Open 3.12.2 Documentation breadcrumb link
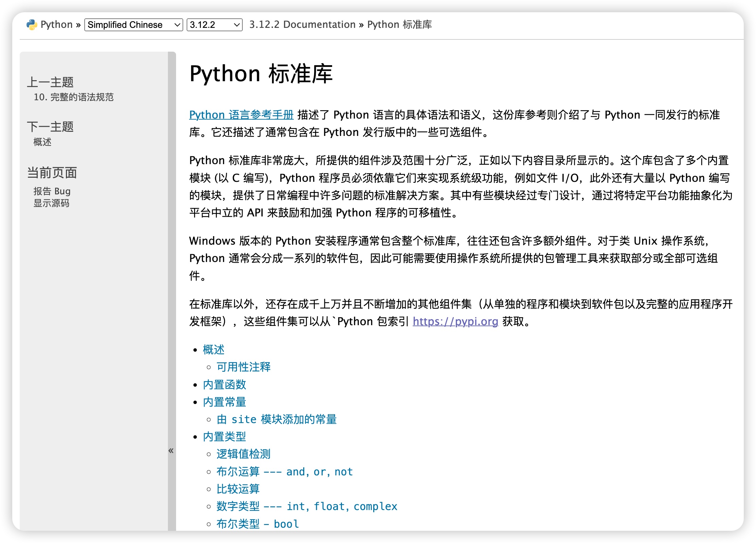The width and height of the screenshot is (756, 543). click(x=302, y=24)
